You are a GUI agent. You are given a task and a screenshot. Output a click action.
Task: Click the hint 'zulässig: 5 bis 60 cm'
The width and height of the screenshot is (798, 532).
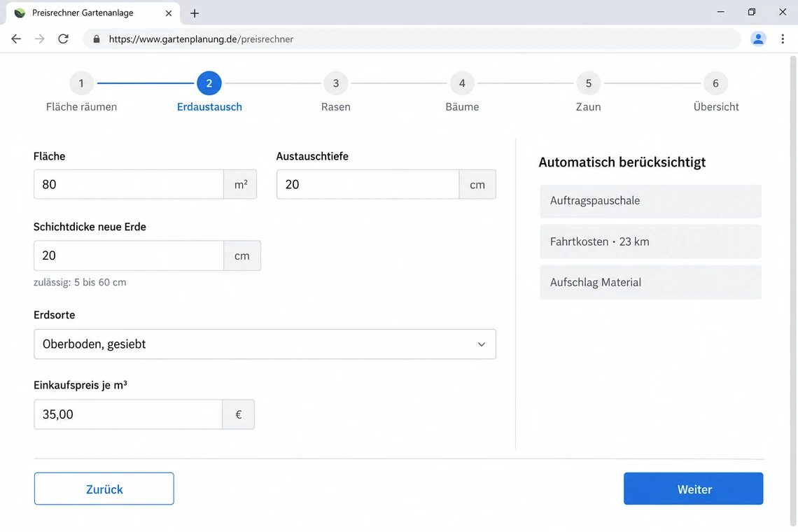pyautogui.click(x=80, y=283)
